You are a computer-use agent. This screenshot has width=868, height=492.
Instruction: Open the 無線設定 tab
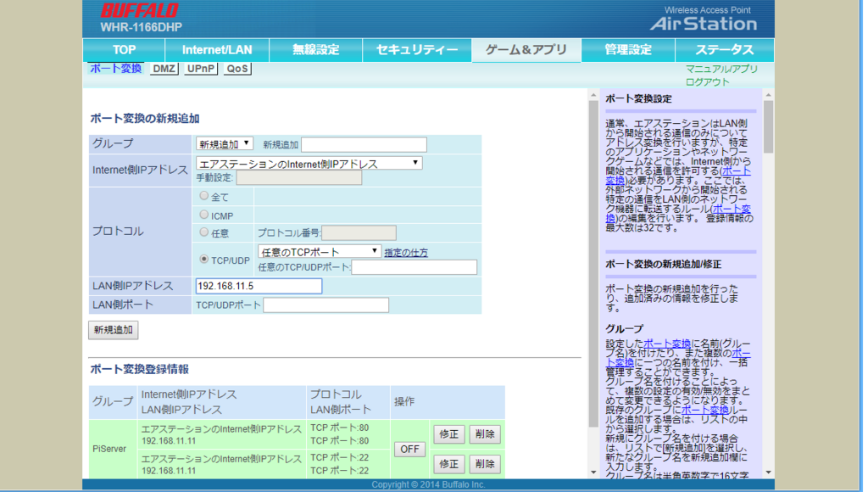click(x=315, y=50)
